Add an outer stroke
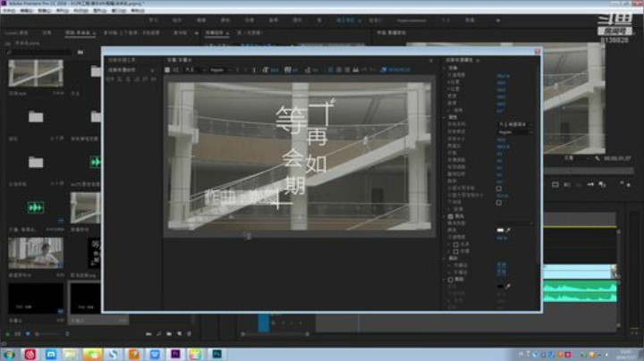The image size is (644, 361). pos(502,273)
